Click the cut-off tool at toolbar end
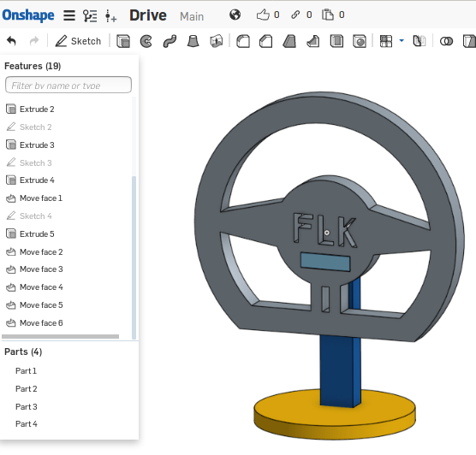Image resolution: width=476 pixels, height=455 pixels. 469,41
